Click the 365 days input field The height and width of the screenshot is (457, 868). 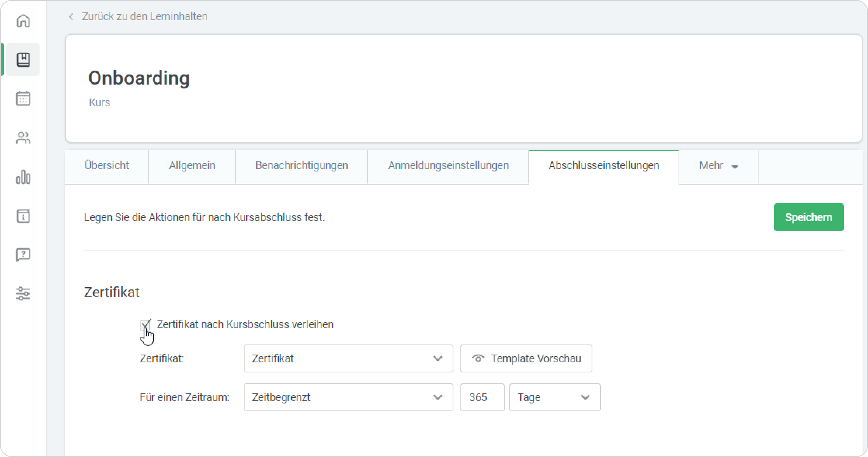click(x=482, y=397)
